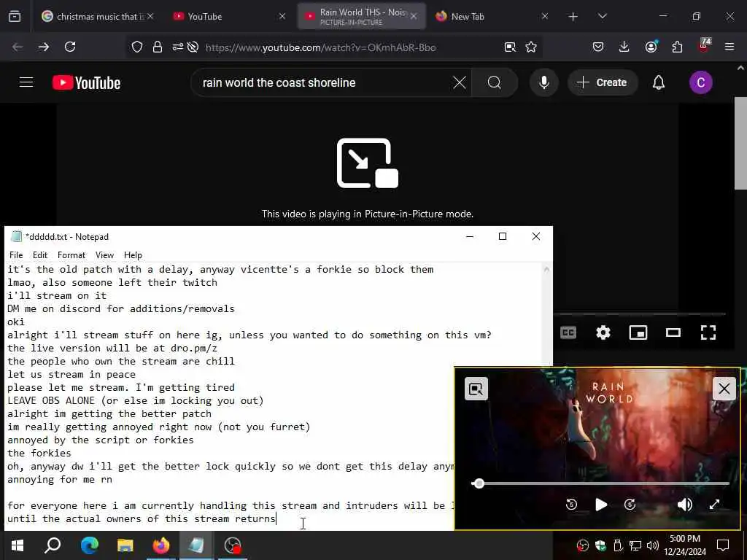
Task: Switch to the christmas music Google tab
Action: point(98,16)
